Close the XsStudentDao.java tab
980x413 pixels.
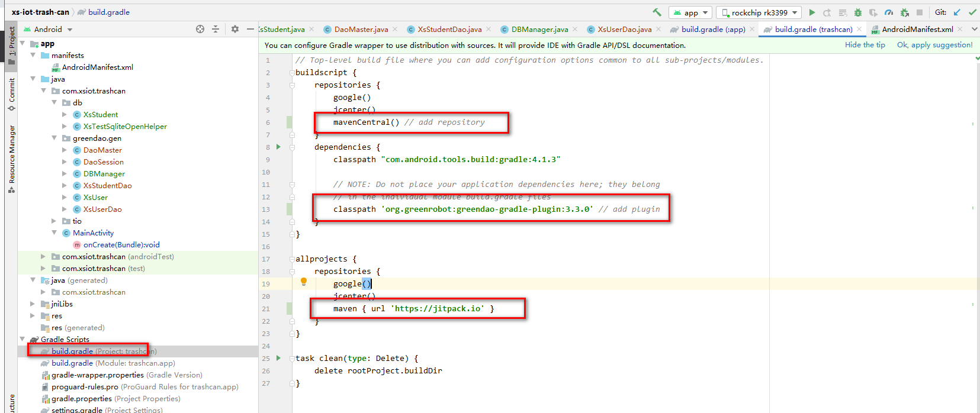489,29
